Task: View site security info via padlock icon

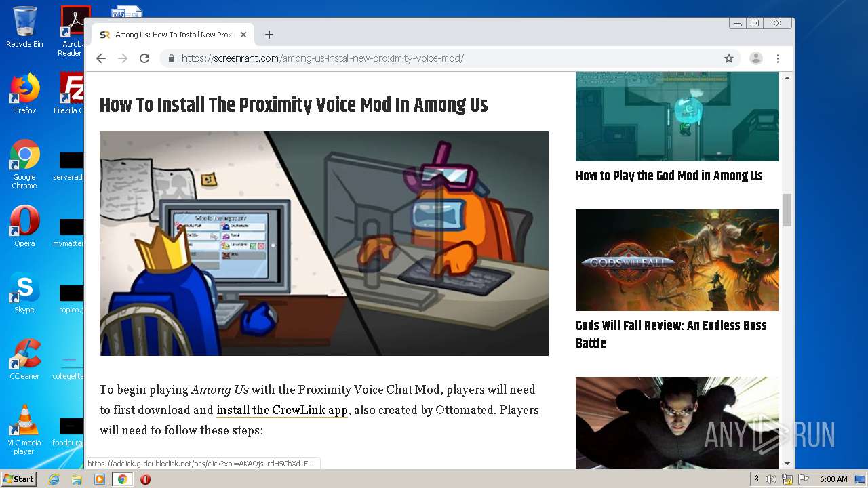Action: [x=172, y=58]
